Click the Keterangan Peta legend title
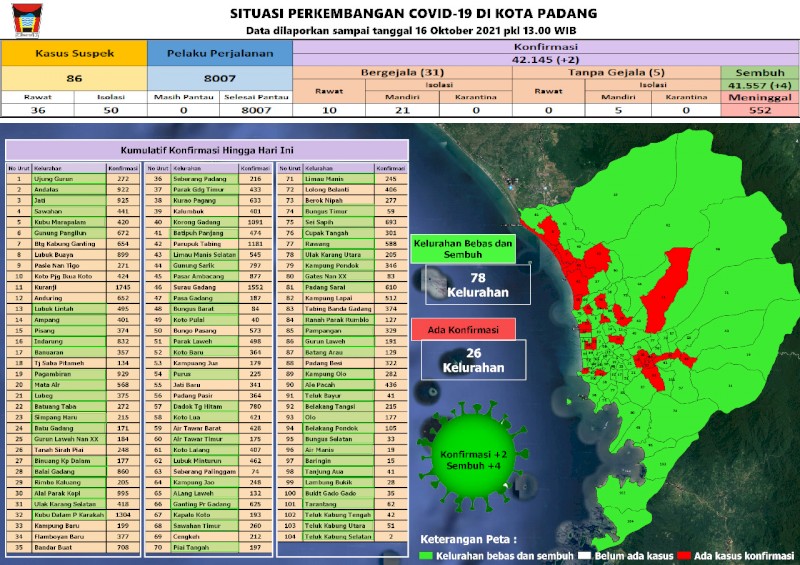The image size is (800, 565). tap(468, 539)
